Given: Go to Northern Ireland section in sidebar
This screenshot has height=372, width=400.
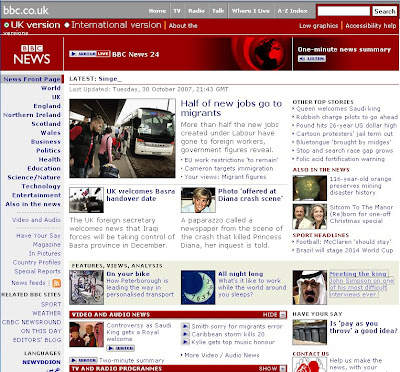Looking at the screenshot, I should 32,115.
